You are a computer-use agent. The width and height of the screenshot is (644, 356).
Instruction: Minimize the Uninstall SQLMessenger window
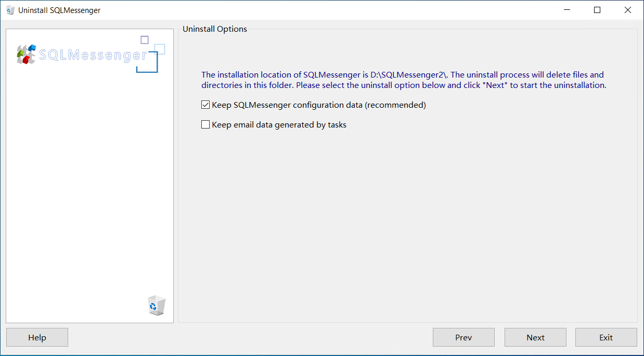566,10
